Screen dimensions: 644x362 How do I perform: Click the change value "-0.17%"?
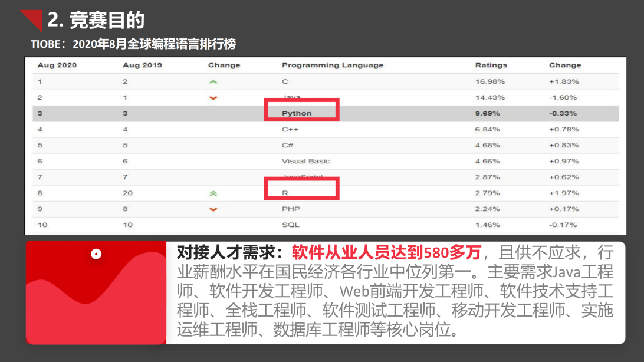click(x=563, y=225)
